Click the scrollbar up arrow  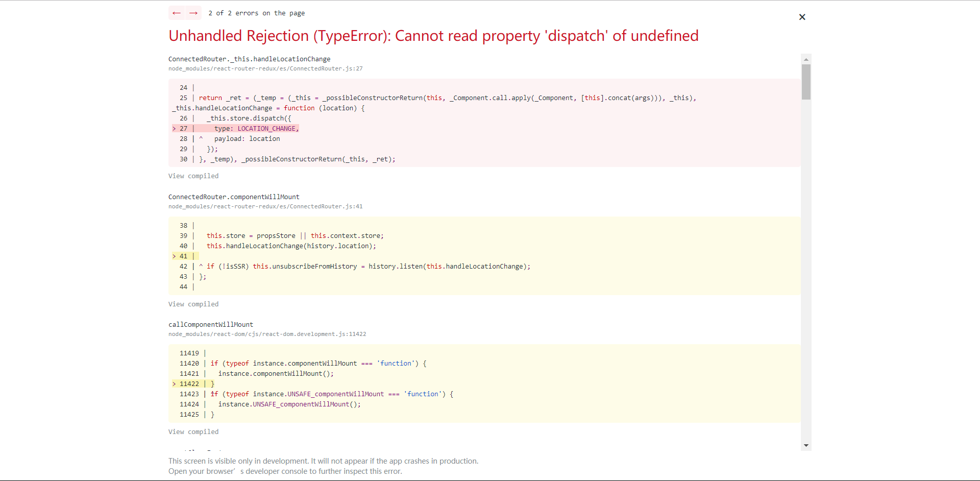coord(805,59)
